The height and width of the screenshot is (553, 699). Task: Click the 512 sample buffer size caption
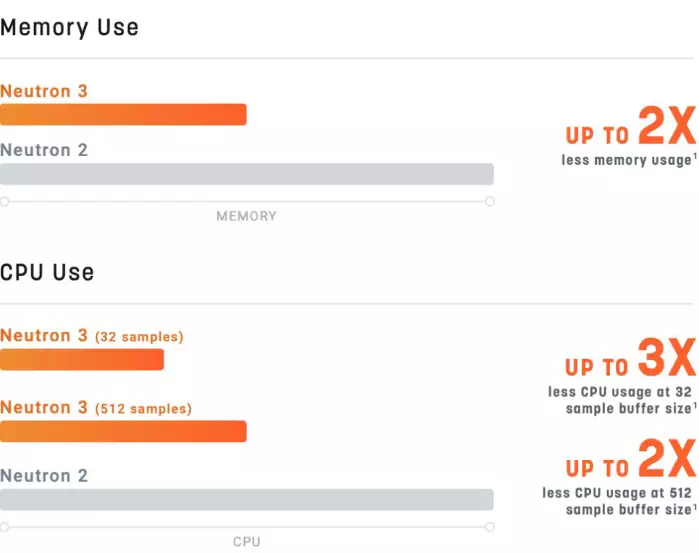point(619,501)
